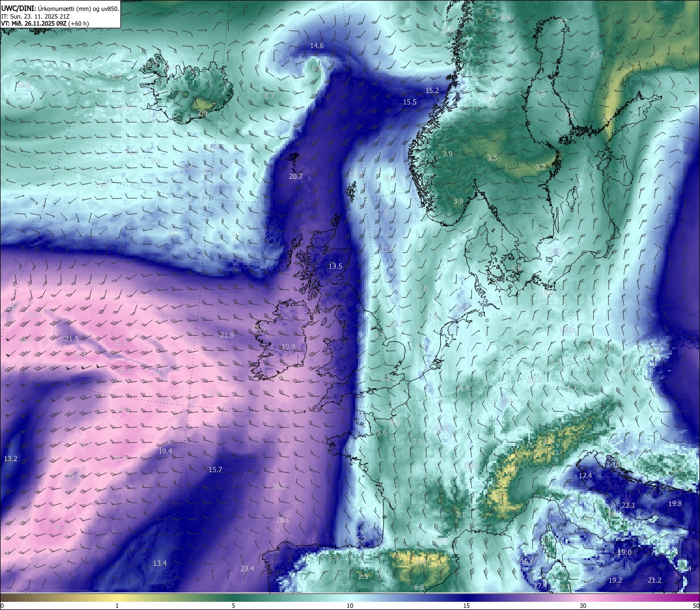Click the 5.6 value over Brittany

[382, 432]
